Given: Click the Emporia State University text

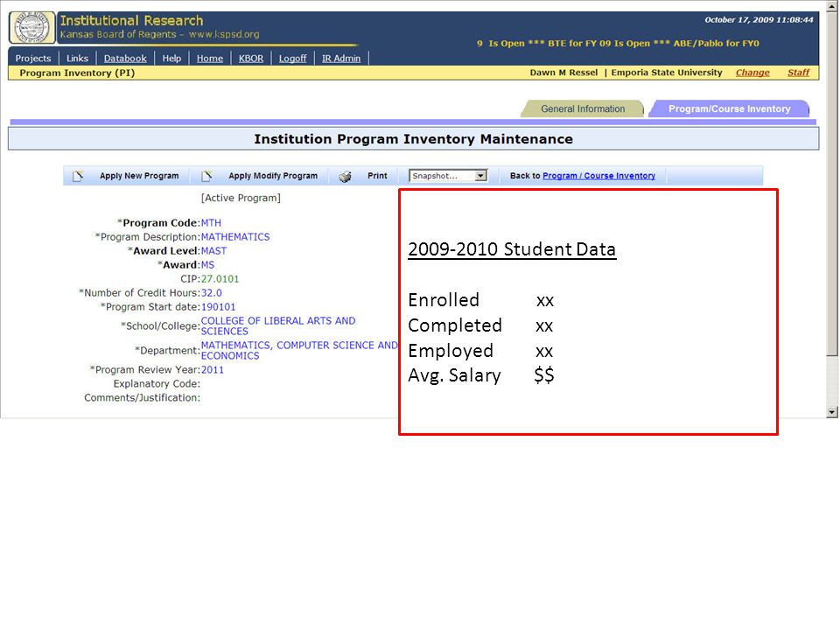Looking at the screenshot, I should tap(667, 73).
